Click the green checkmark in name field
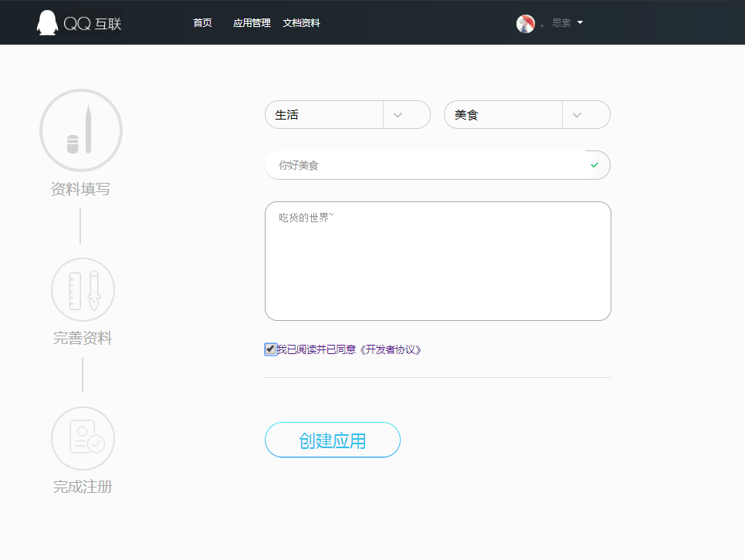 pyautogui.click(x=594, y=165)
